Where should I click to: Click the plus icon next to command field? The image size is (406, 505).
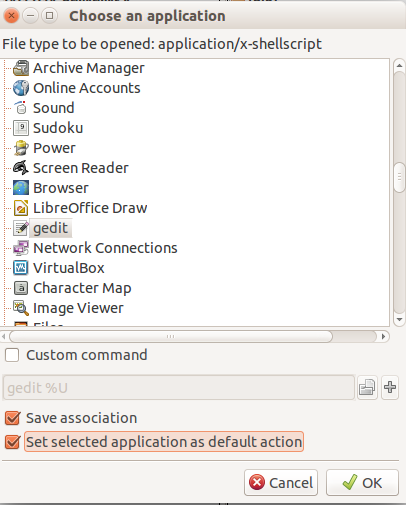(390, 387)
